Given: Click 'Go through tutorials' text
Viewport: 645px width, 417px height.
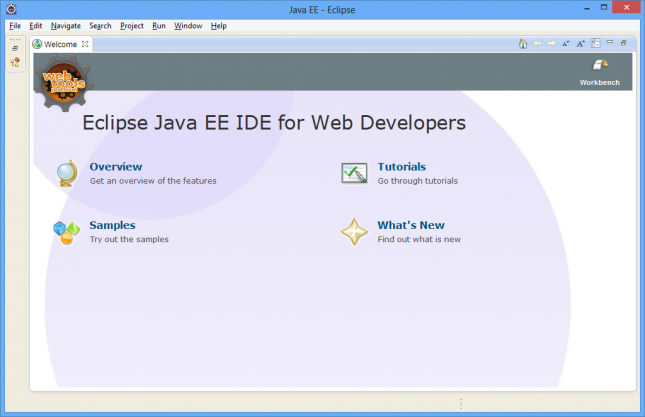Looking at the screenshot, I should tap(418, 181).
